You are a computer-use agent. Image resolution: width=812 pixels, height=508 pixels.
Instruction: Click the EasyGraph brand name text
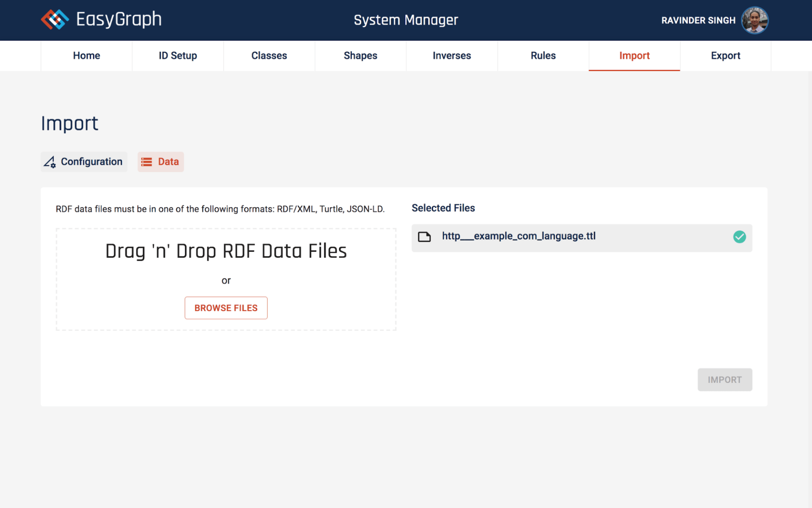point(119,19)
